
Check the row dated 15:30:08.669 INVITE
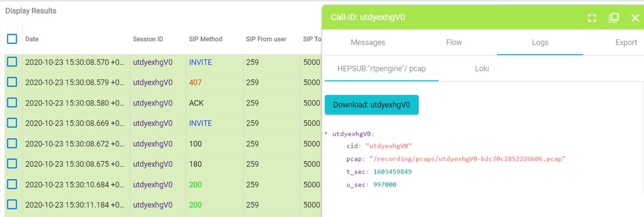(12, 123)
